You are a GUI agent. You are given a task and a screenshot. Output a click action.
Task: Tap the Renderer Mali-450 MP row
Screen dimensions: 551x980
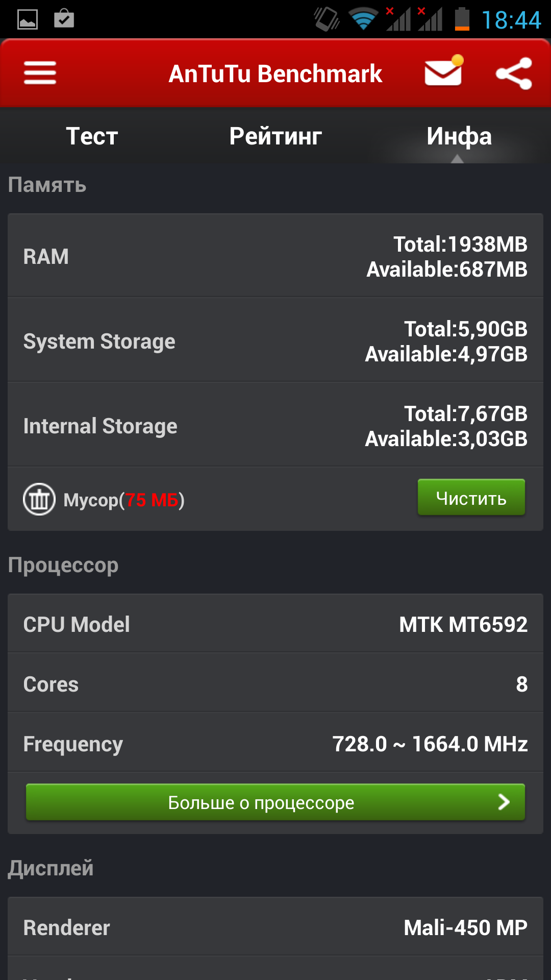tap(275, 927)
